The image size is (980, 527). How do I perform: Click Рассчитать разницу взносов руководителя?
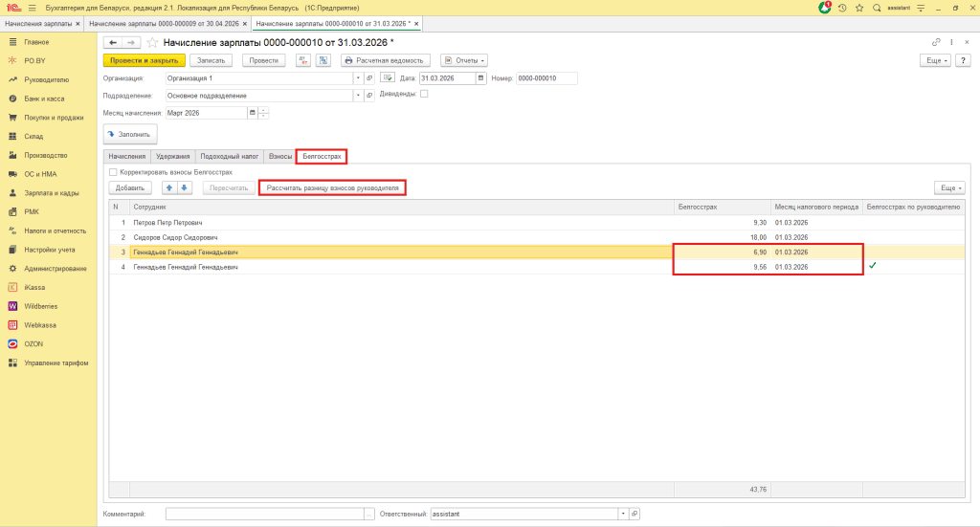pos(332,188)
